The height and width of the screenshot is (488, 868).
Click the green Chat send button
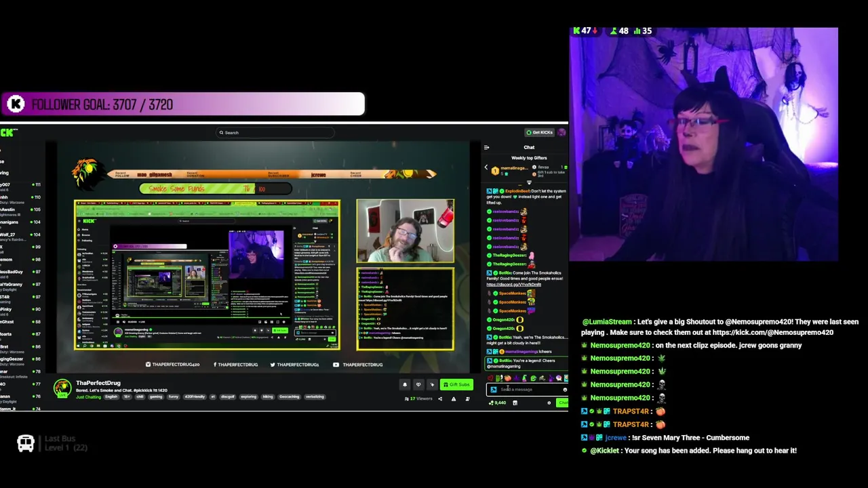click(562, 403)
